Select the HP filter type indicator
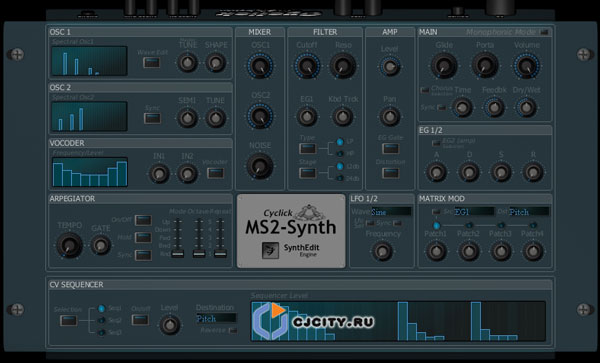This screenshot has width=600, height=363. (340, 153)
